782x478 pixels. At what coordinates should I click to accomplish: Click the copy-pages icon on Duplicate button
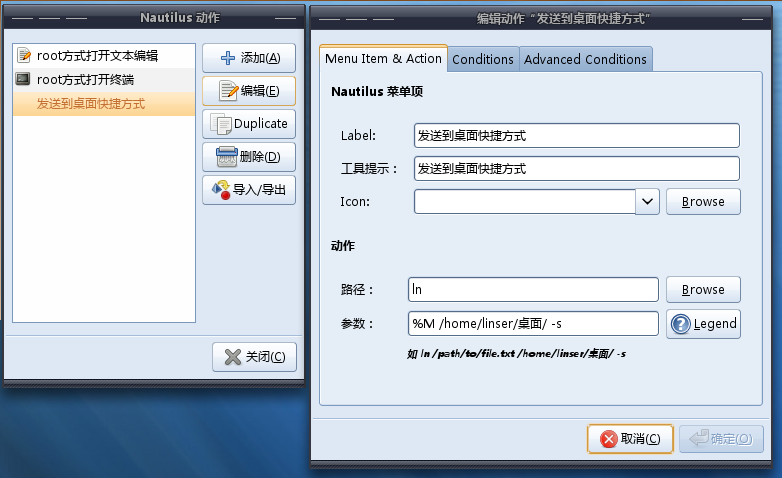[x=221, y=124]
